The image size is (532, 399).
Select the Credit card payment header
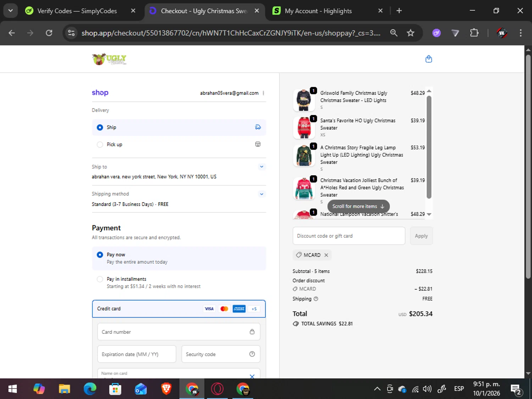pyautogui.click(x=179, y=309)
